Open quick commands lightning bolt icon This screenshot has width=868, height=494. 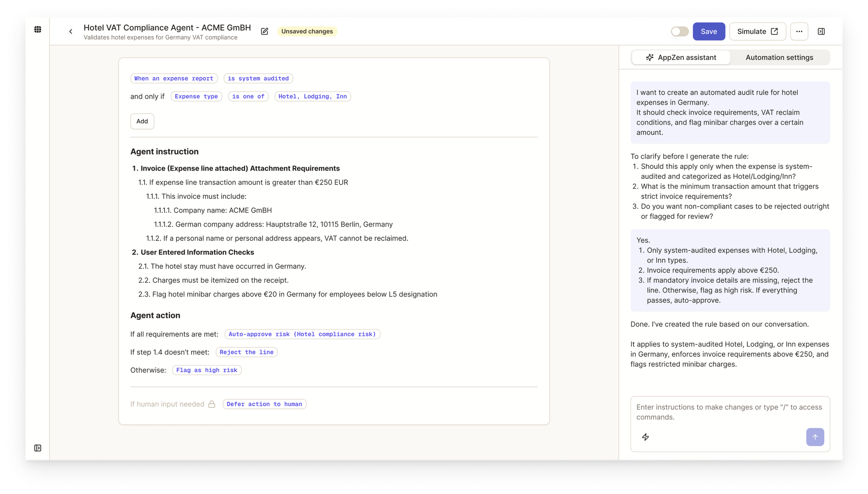pos(645,437)
